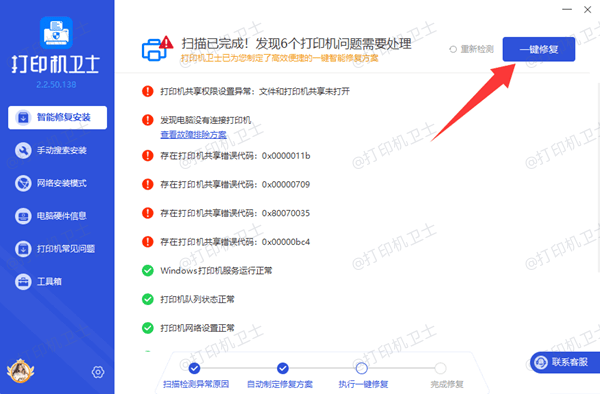Click the 扫描检测异常原因 step marker

point(194,368)
